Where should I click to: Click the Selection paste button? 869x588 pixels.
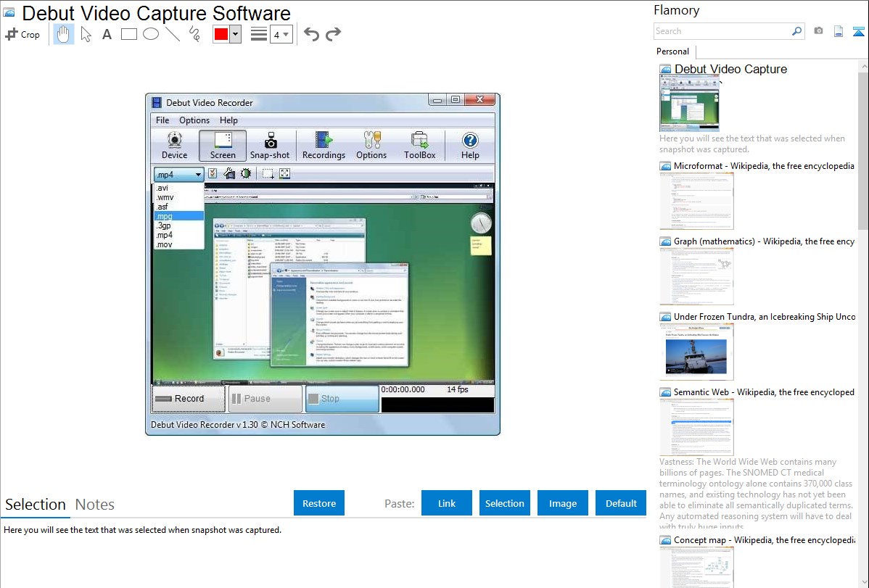504,503
